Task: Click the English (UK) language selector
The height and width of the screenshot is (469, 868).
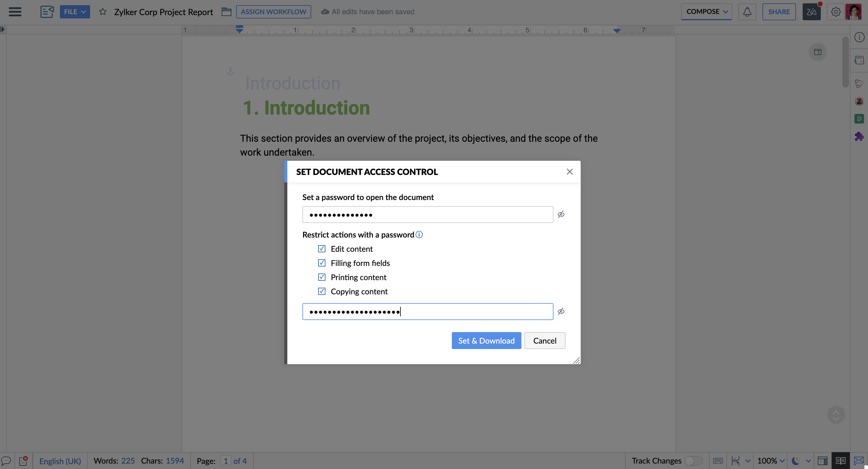Action: 60,460
